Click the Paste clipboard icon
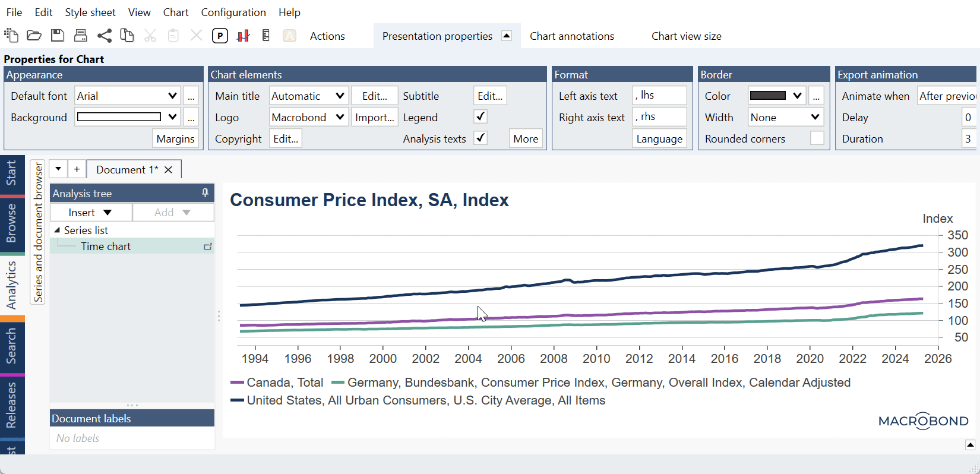The image size is (980, 474). point(173,36)
